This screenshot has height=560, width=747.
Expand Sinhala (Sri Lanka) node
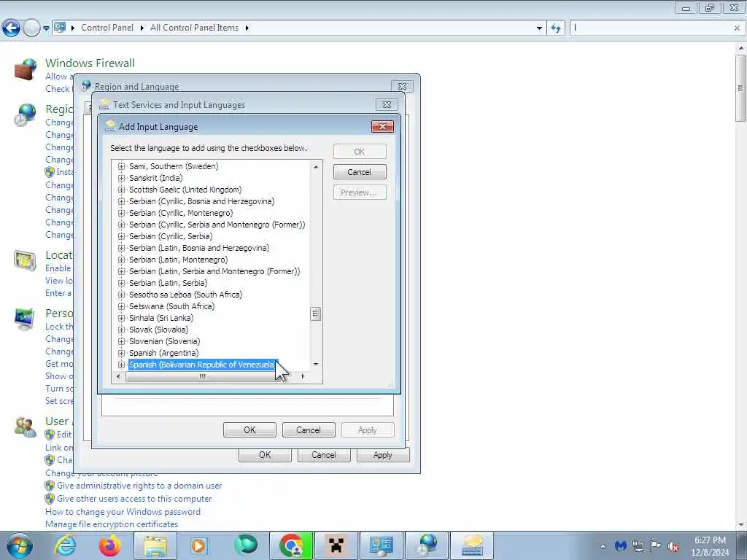coord(121,318)
